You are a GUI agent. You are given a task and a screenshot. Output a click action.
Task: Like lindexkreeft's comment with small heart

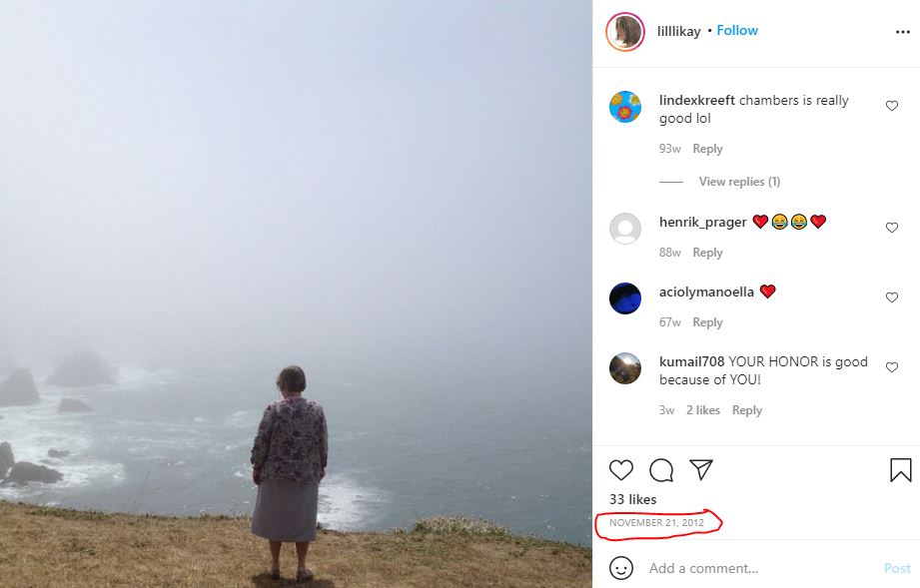pyautogui.click(x=892, y=106)
